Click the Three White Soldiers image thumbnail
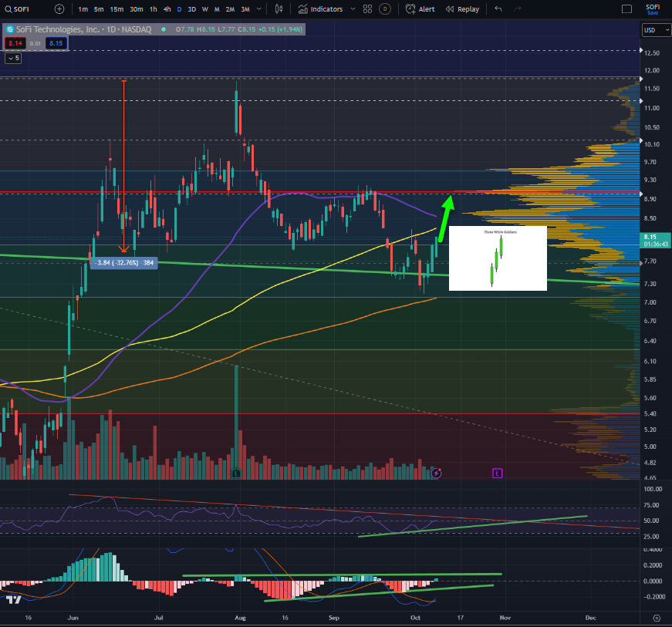 click(498, 258)
